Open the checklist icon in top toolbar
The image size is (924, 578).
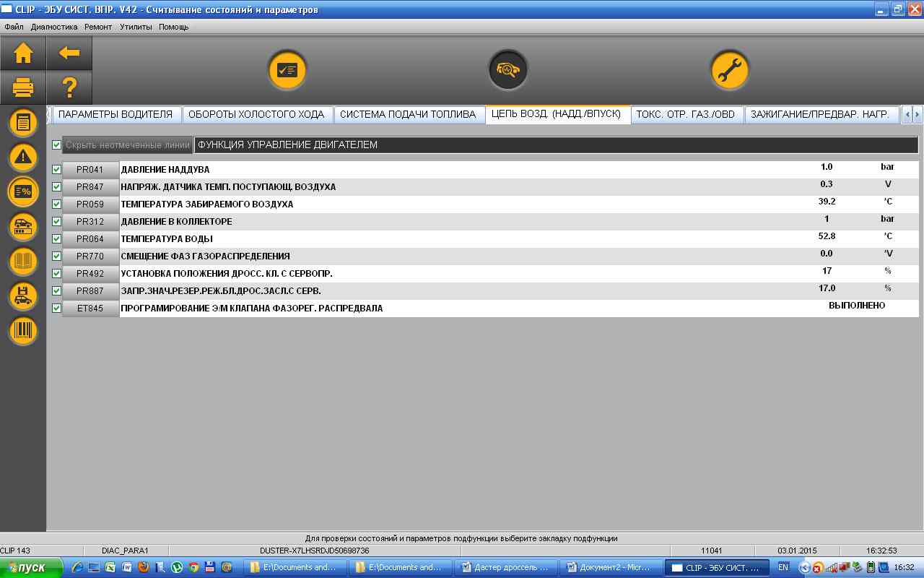287,70
